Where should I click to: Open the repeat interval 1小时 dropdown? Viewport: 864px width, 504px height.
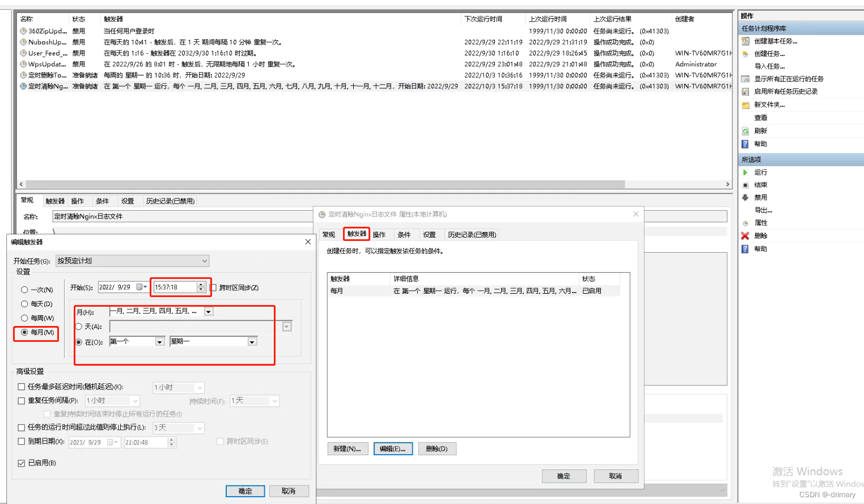[112, 401]
